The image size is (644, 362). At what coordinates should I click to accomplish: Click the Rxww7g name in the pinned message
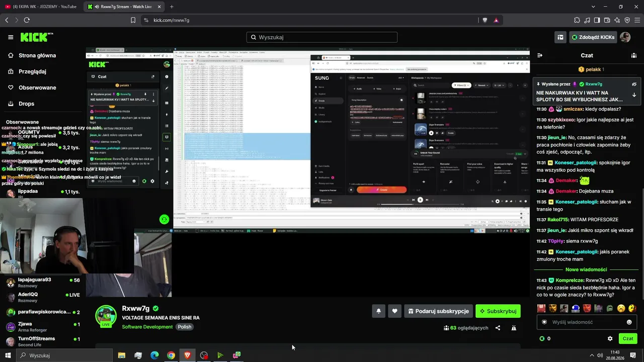click(594, 84)
